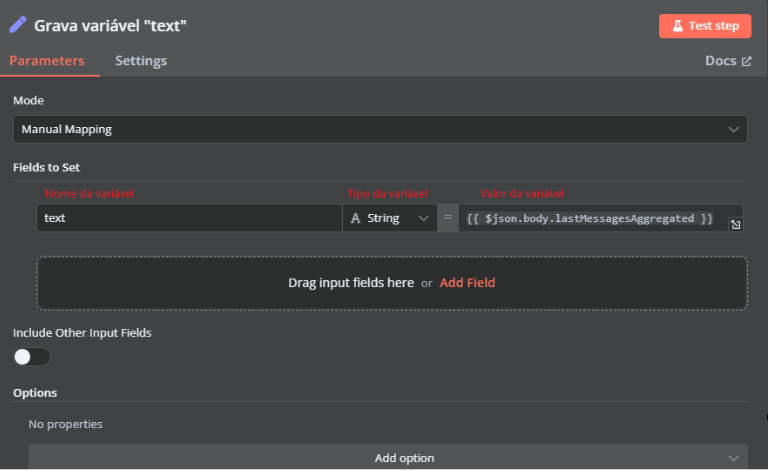Click the chevron arrow of the Mode selector
The image size is (768, 470).
pos(734,129)
